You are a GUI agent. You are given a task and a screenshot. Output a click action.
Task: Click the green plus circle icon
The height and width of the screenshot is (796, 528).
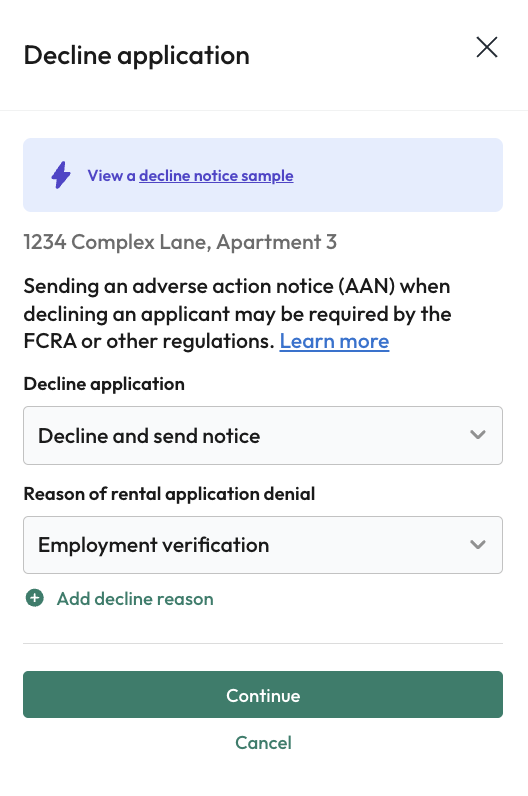pos(35,598)
